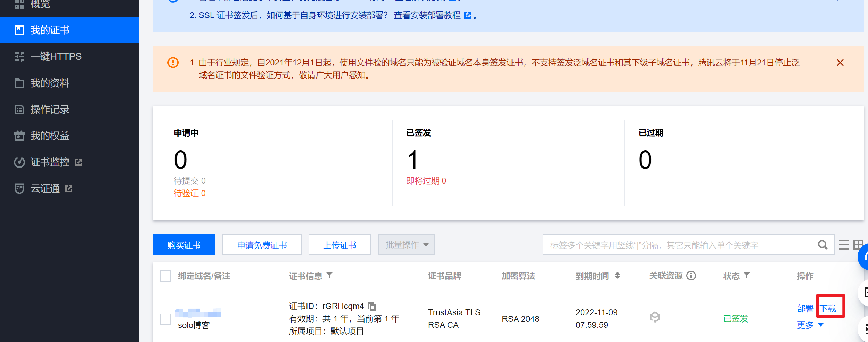Expand the 更多 actions dropdown
Screen dimensions: 868x342
tap(810, 325)
